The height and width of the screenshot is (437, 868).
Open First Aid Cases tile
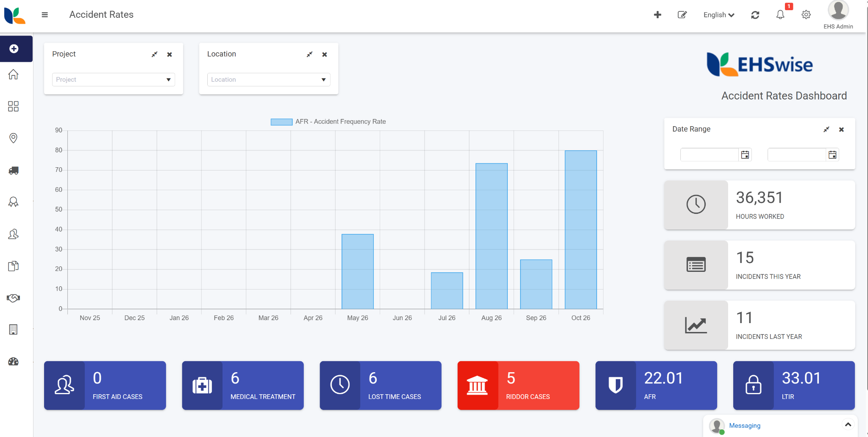[105, 385]
